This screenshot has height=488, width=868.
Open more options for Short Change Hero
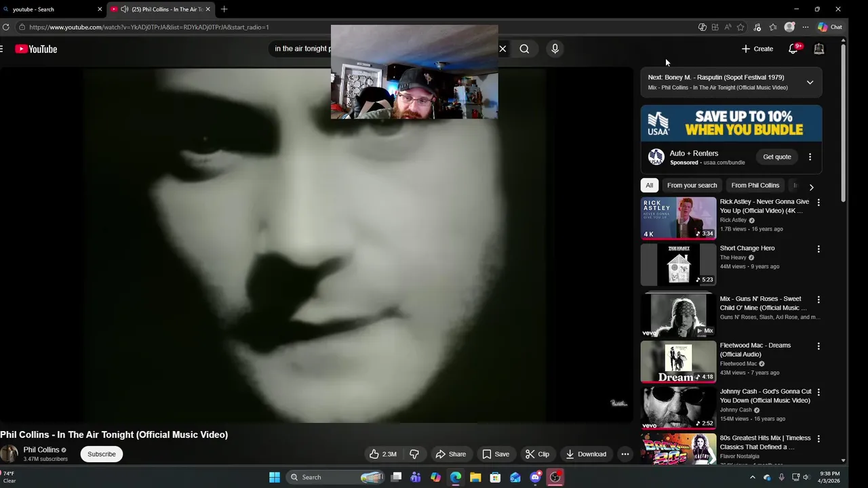(x=818, y=249)
